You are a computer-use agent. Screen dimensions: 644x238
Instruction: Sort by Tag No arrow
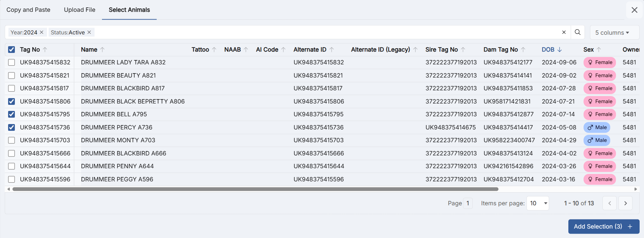[45, 50]
